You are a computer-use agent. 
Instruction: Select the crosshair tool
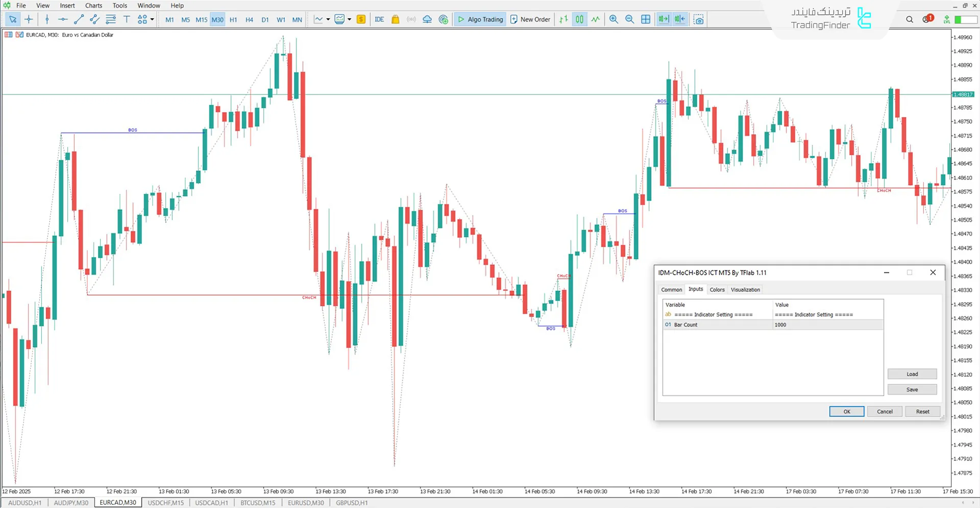pos(29,19)
